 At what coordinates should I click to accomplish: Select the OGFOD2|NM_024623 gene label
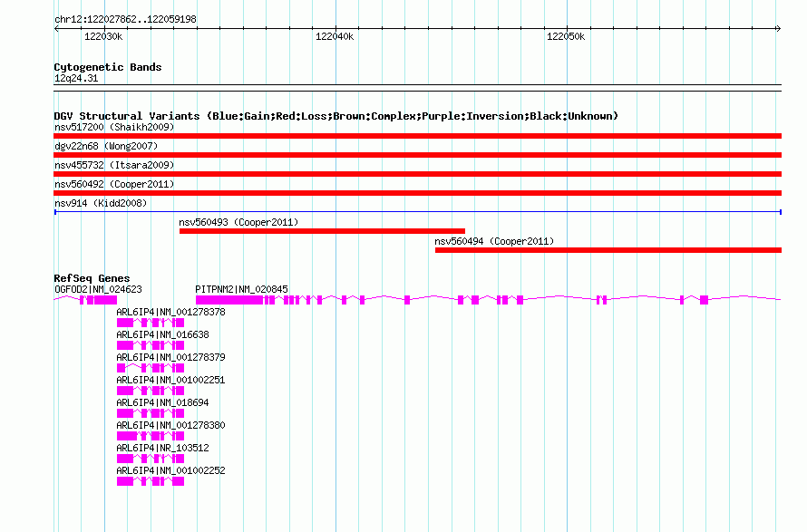pos(98,289)
